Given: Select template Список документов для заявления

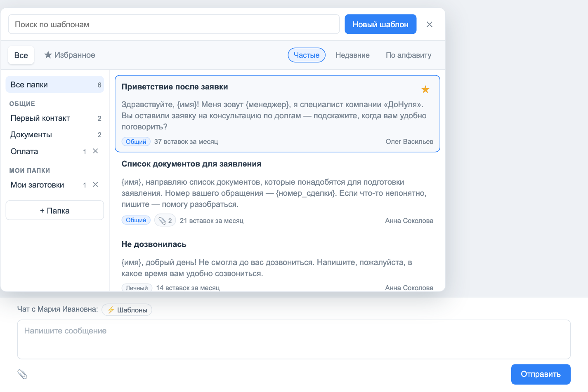Looking at the screenshot, I should click(277, 192).
